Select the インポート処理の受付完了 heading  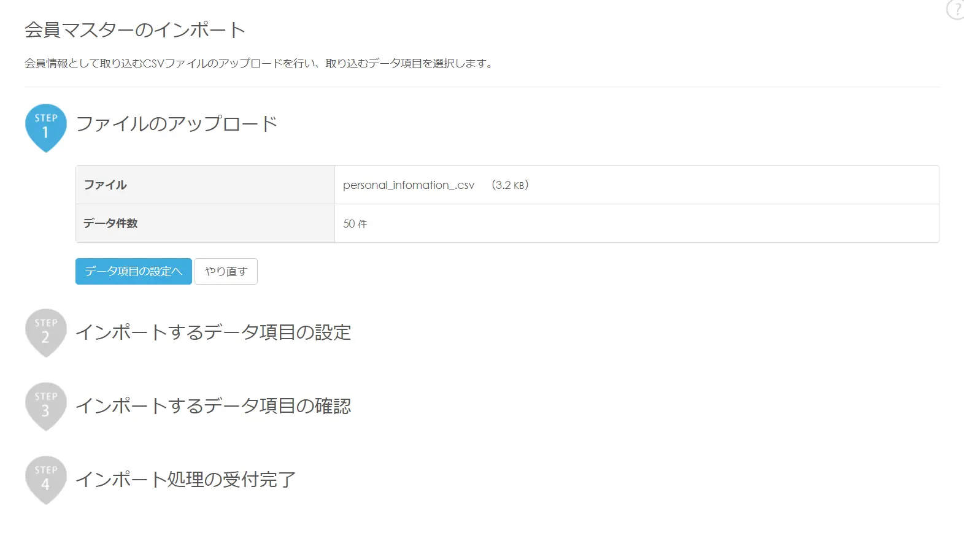coord(186,480)
